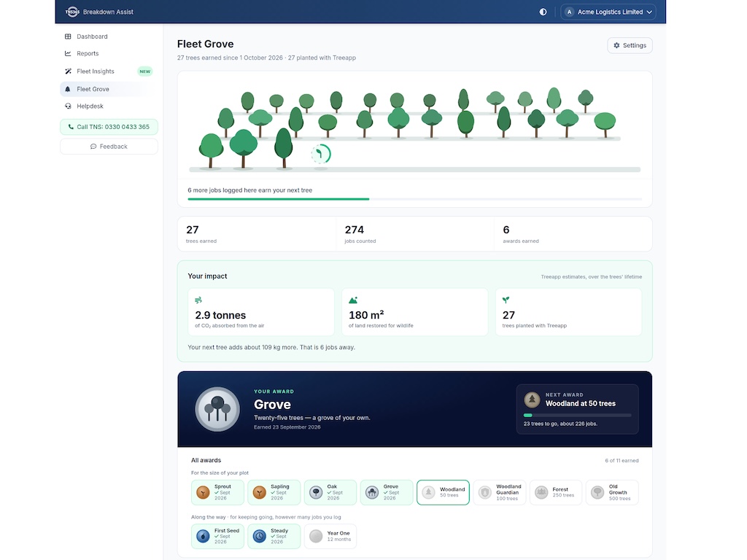
Task: Click the large Grove award medal
Action: click(x=217, y=409)
